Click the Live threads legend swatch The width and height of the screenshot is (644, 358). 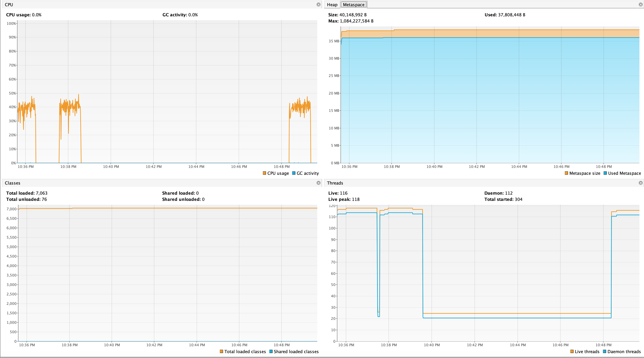pos(572,351)
